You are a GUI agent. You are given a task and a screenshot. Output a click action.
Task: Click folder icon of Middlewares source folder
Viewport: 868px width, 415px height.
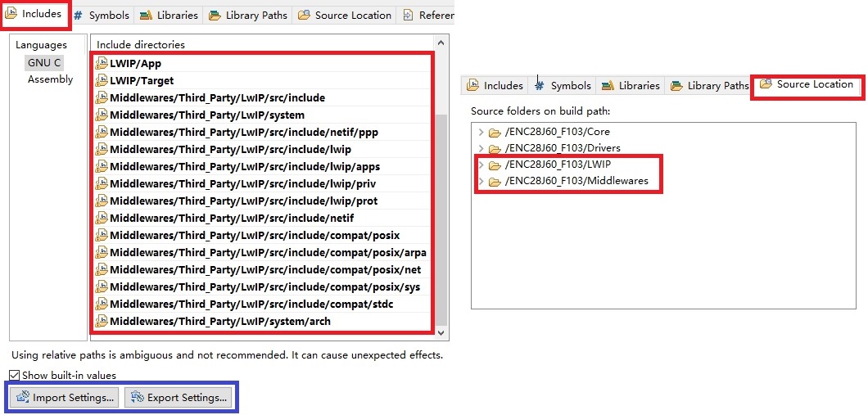(x=495, y=182)
